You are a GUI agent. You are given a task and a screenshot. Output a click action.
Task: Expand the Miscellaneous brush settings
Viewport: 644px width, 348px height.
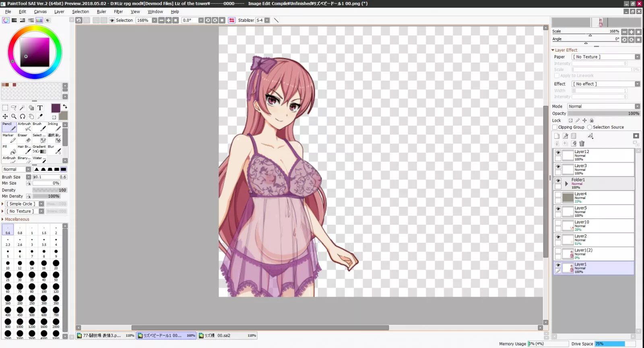[2, 220]
